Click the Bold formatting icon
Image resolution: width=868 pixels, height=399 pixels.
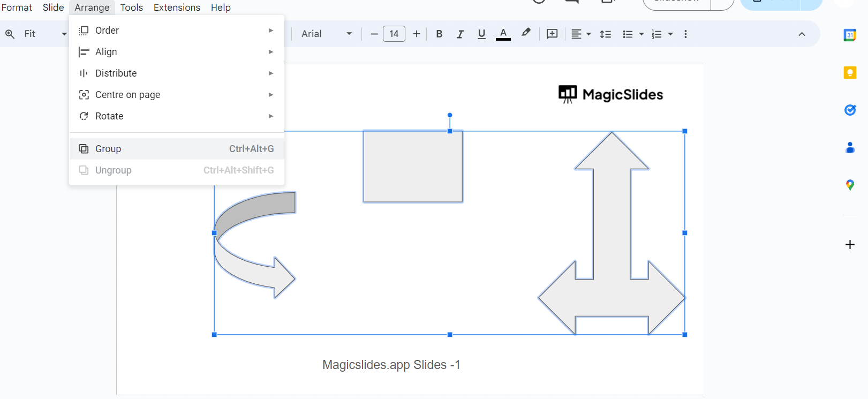(439, 34)
